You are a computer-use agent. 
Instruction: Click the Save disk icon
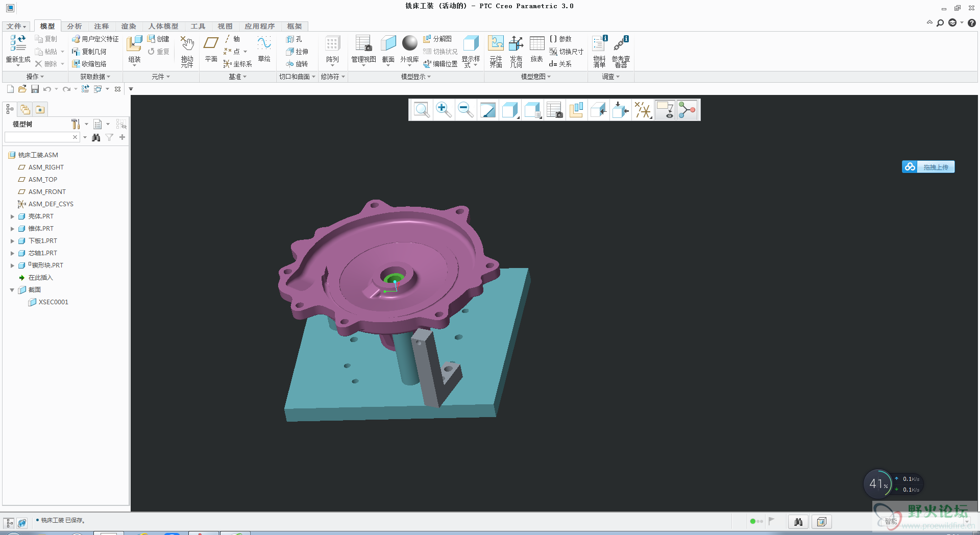pyautogui.click(x=35, y=89)
